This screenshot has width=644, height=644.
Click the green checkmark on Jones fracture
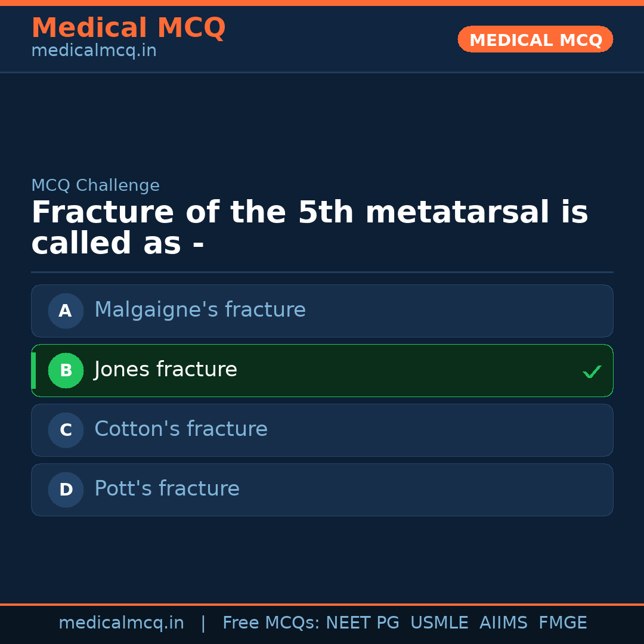pos(592,371)
